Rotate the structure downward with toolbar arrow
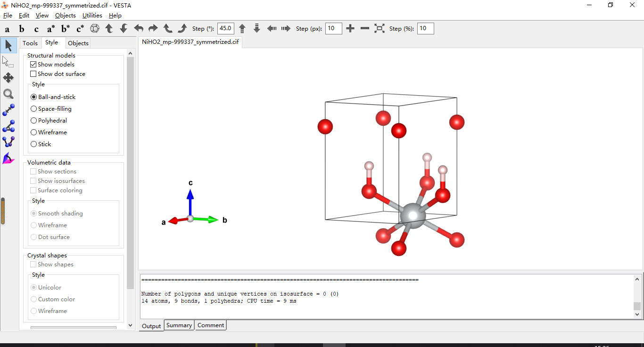The width and height of the screenshot is (644, 347). coord(124,29)
